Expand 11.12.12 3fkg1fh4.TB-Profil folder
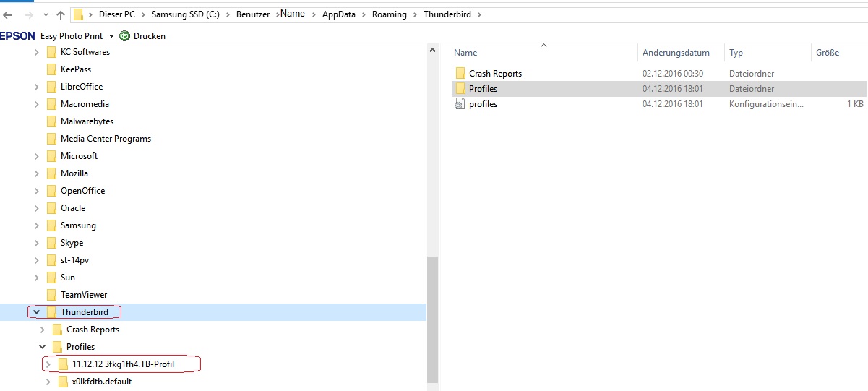 (48, 364)
